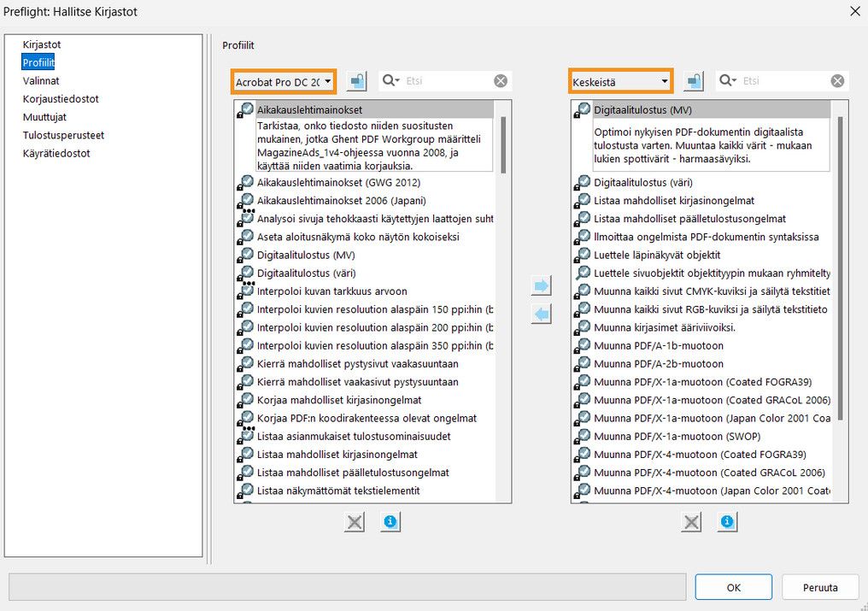Click the delete X icon under the left list
The width and height of the screenshot is (868, 611).
355,522
